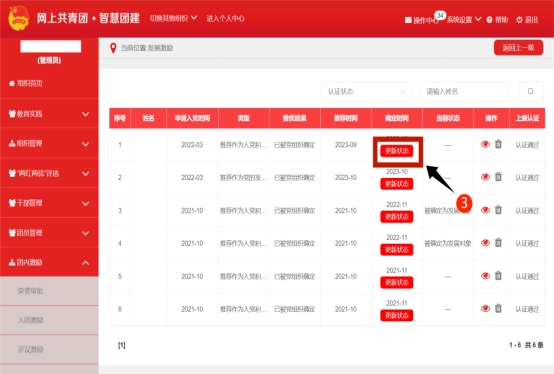Image resolution: width=554 pixels, height=374 pixels.
Task: View row 6 details via eye icon
Action: tap(485, 308)
